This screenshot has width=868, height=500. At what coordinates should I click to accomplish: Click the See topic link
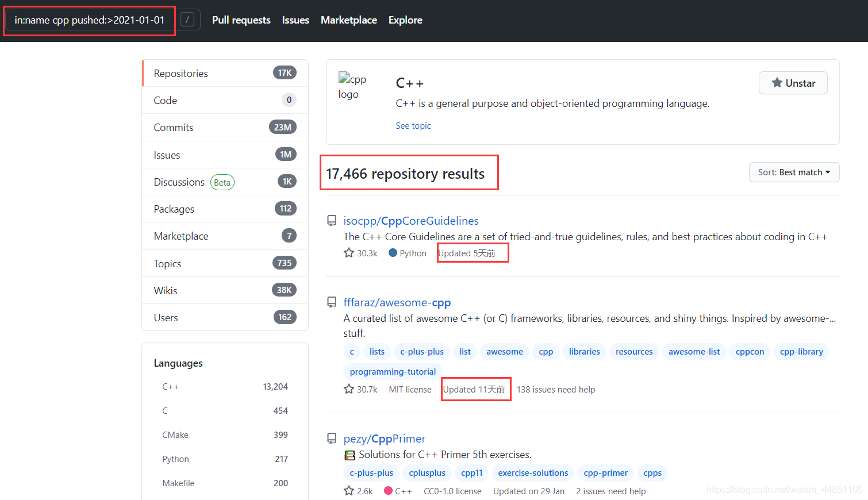pos(413,125)
